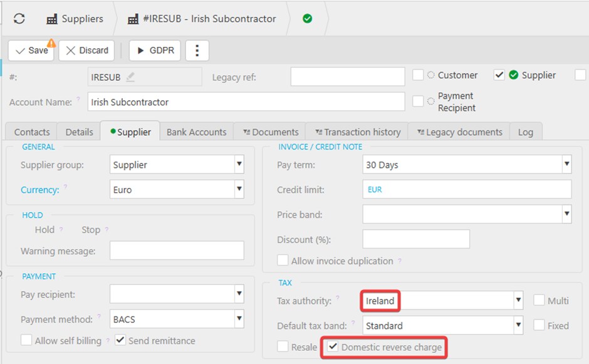Untick the Send remittance checkbox
This screenshot has width=589, height=364.
pyautogui.click(x=120, y=340)
